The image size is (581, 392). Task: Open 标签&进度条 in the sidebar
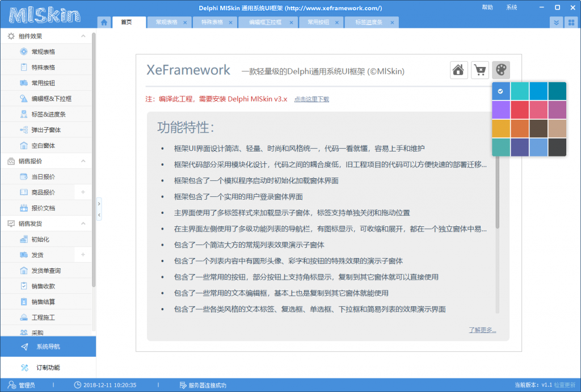click(x=46, y=114)
